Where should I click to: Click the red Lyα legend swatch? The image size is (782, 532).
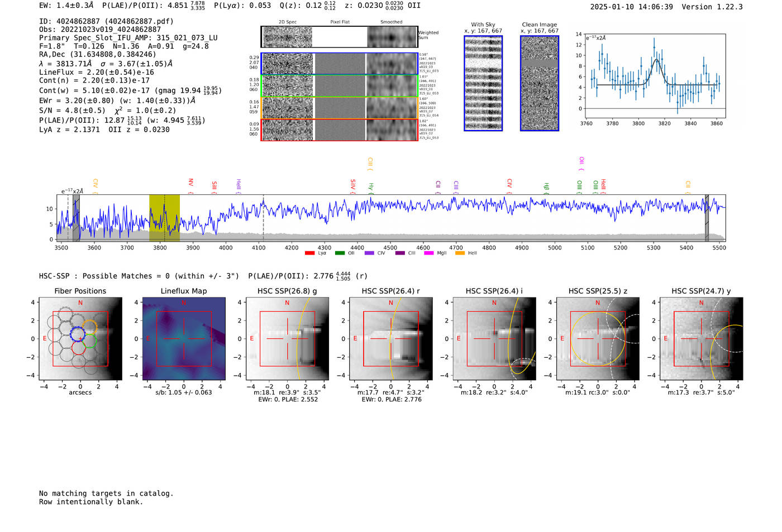pyautogui.click(x=309, y=253)
